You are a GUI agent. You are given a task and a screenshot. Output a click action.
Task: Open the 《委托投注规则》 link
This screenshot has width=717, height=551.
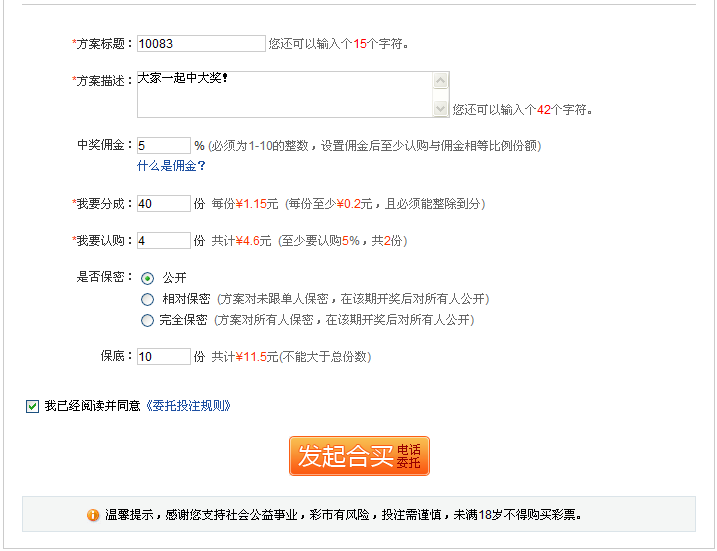click(189, 406)
